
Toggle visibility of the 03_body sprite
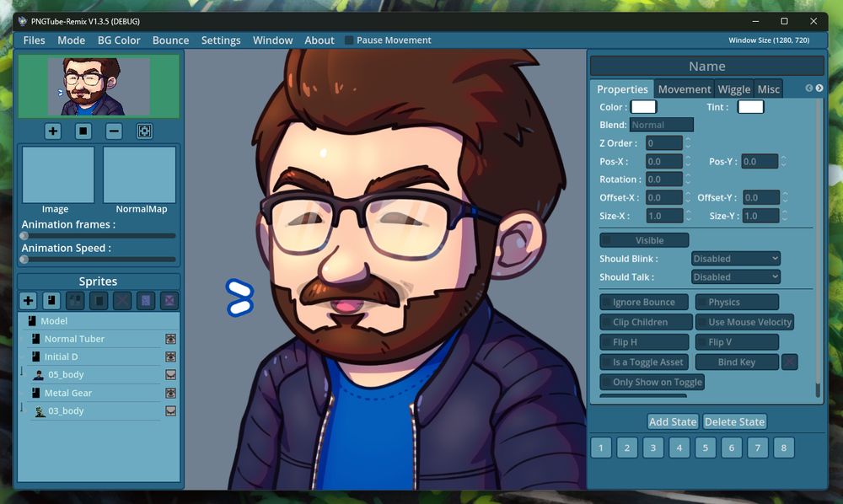170,411
